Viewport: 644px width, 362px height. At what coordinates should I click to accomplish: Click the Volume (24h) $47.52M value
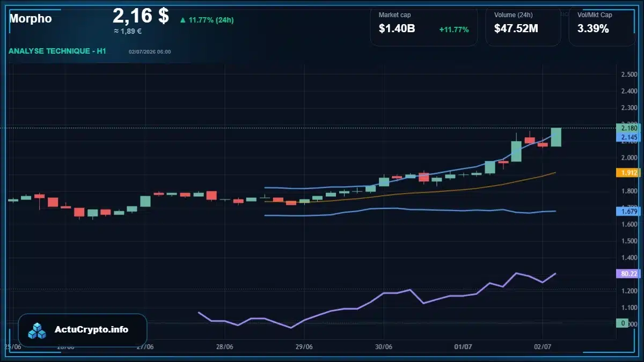[x=516, y=28]
